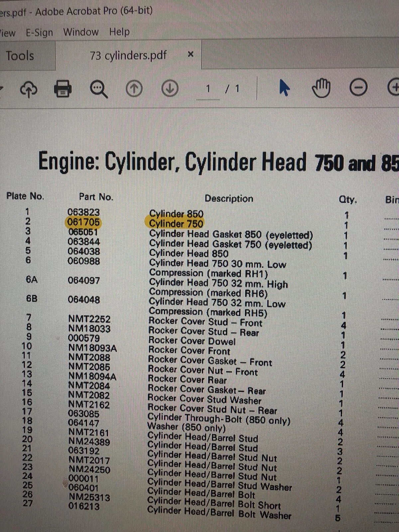Image resolution: width=399 pixels, height=532 pixels.
Task: Open the find text magnifier tool
Action: point(99,89)
